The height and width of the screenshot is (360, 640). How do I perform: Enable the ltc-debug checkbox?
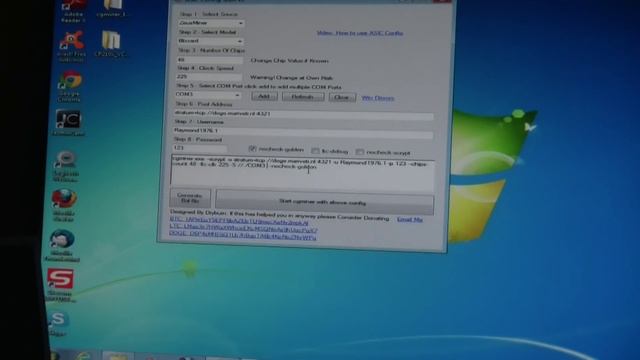(315, 151)
